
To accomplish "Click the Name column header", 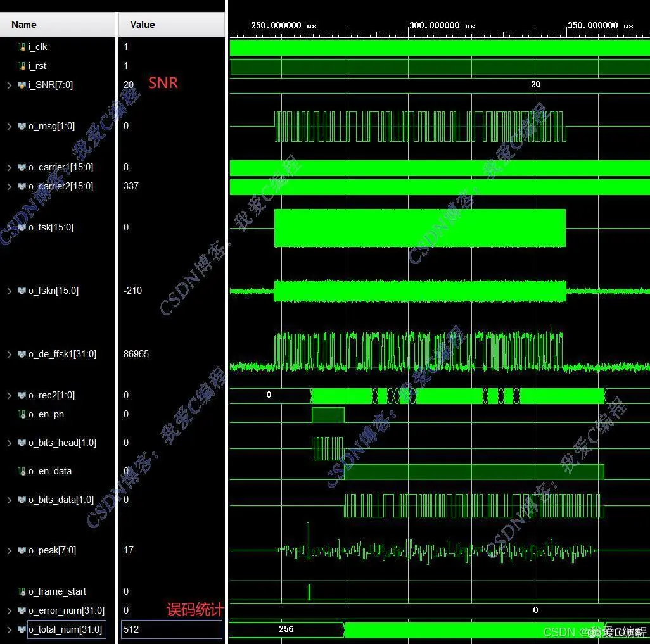I will coord(58,25).
